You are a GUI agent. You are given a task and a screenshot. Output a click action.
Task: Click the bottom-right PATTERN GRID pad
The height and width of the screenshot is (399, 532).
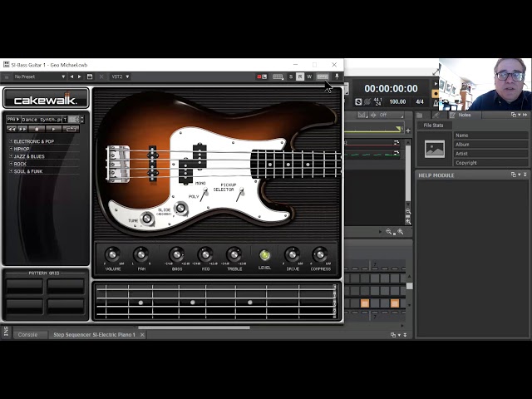pos(66,307)
